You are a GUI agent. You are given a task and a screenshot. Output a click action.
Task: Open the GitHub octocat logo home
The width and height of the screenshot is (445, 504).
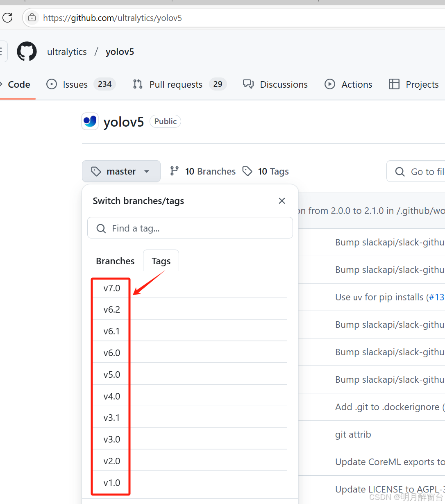coord(27,52)
